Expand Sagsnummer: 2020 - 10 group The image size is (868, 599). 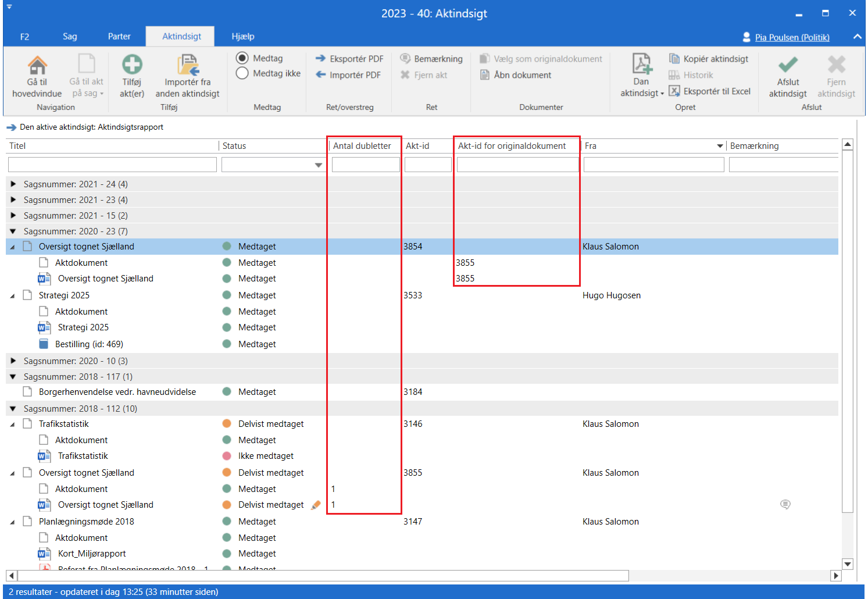[13, 361]
